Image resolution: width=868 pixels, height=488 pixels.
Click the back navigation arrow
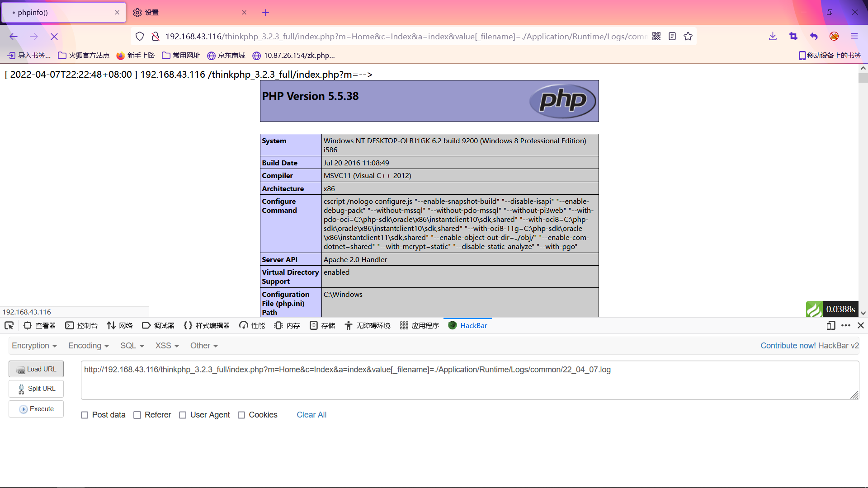[13, 36]
